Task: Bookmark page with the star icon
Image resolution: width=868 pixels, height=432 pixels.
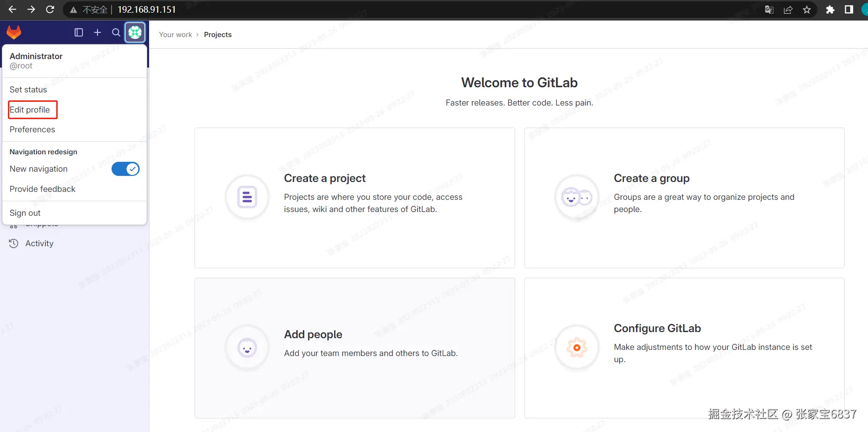Action: [x=807, y=9]
